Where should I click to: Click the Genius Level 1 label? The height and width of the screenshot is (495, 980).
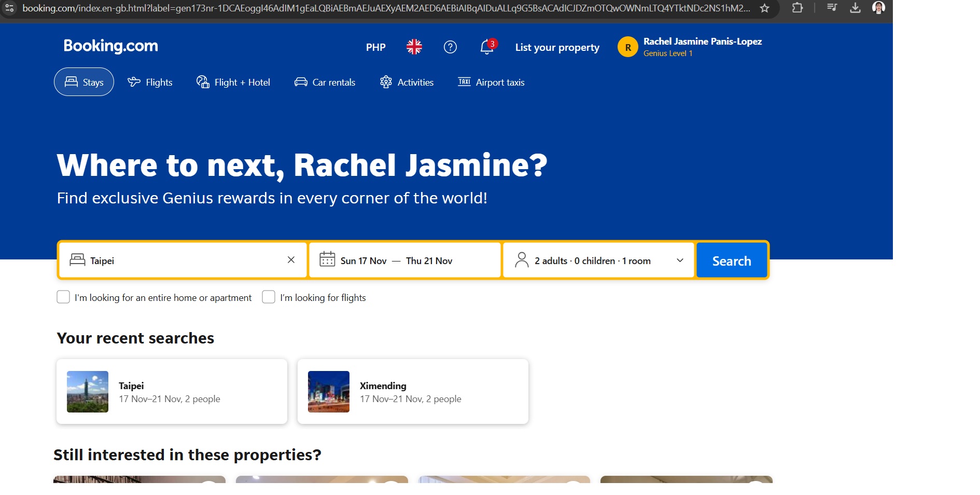click(x=668, y=53)
